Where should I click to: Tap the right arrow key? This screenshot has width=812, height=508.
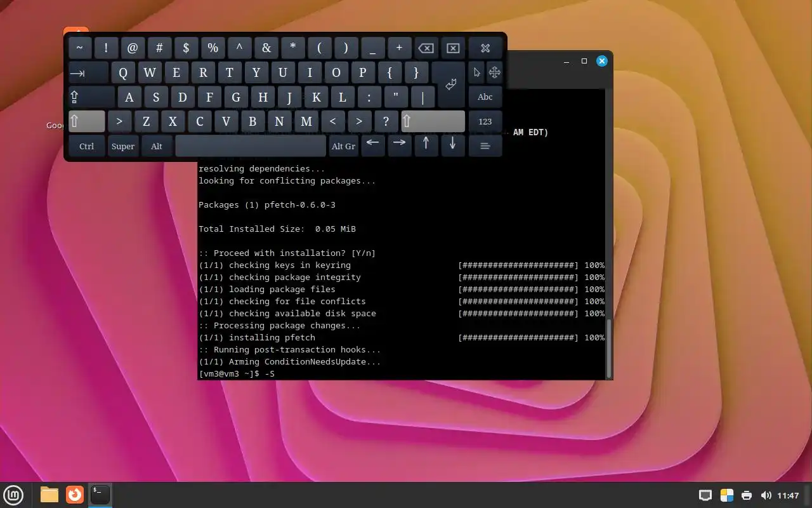tap(399, 145)
